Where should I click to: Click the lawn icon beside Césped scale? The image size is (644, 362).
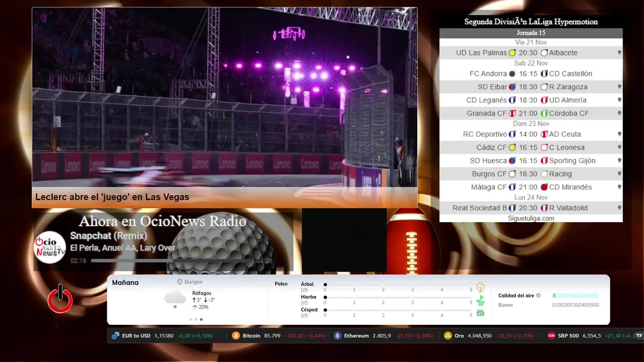click(480, 313)
